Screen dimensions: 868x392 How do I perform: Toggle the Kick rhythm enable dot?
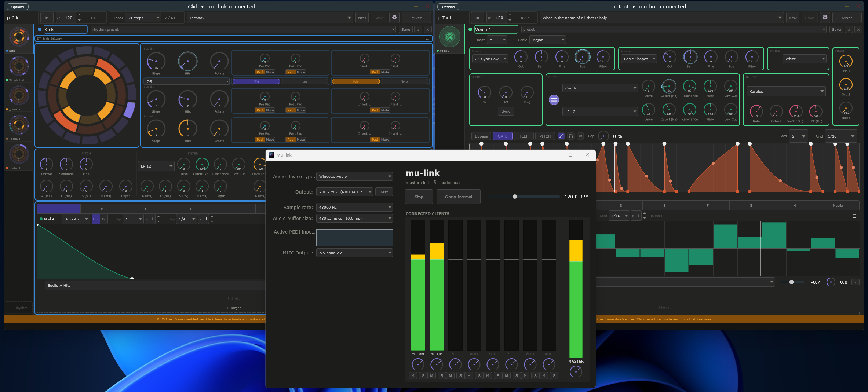tap(40, 29)
